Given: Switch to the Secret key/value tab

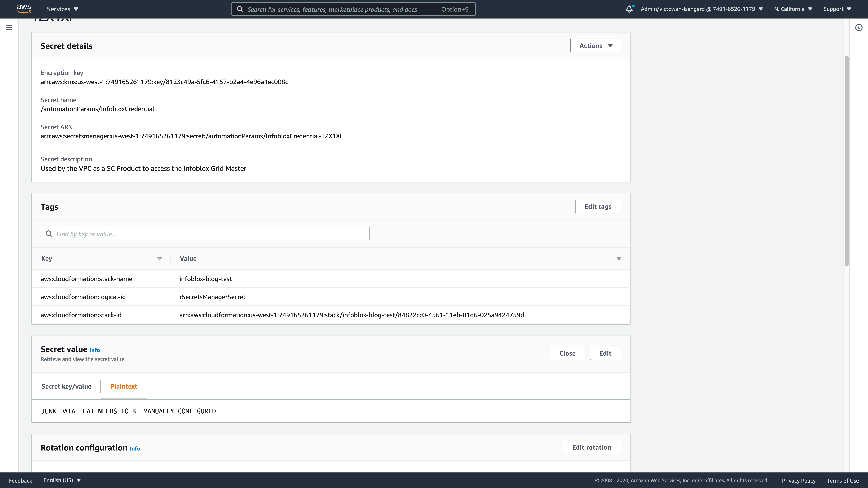Looking at the screenshot, I should pos(66,386).
